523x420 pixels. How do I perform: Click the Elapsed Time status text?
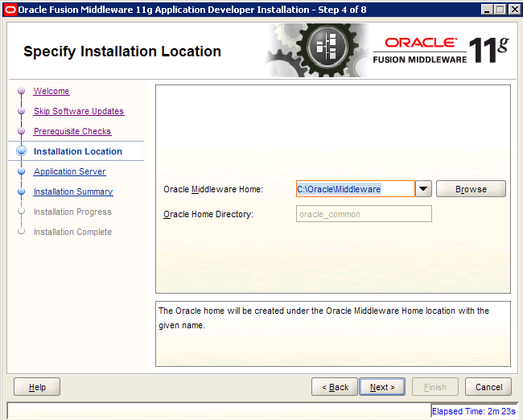click(474, 411)
